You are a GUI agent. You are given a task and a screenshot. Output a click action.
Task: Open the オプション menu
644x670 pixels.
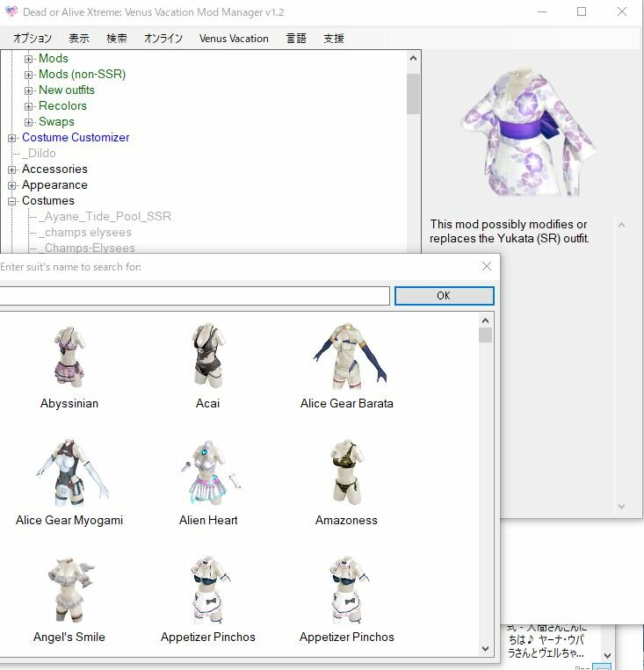[33, 39]
